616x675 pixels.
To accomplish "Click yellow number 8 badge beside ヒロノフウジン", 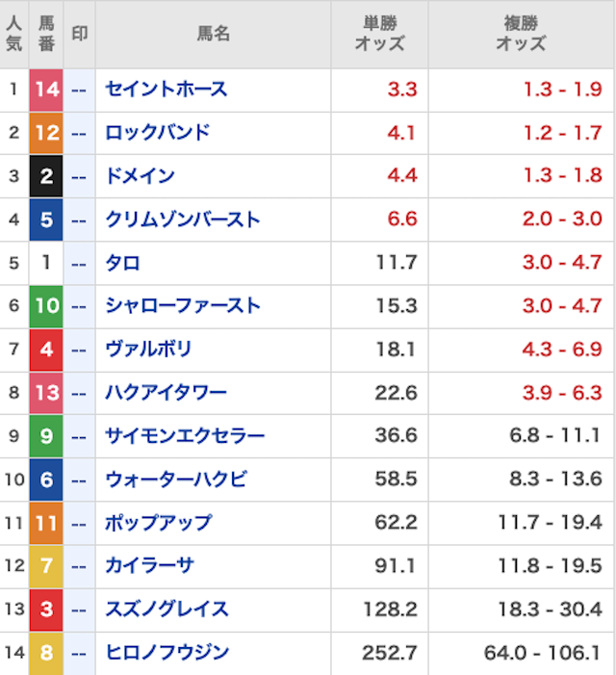I will click(x=46, y=653).
